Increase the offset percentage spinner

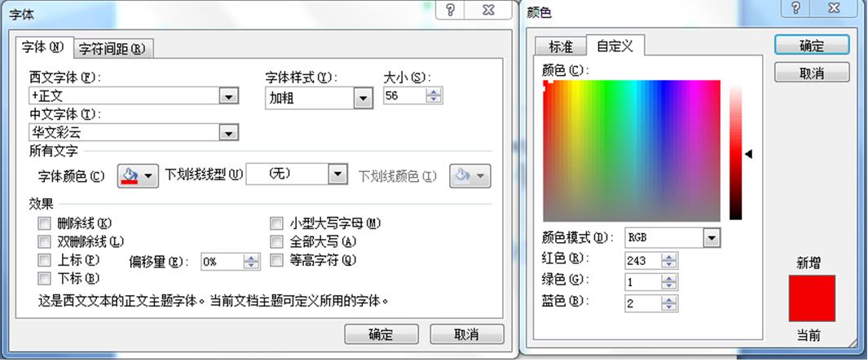click(252, 258)
